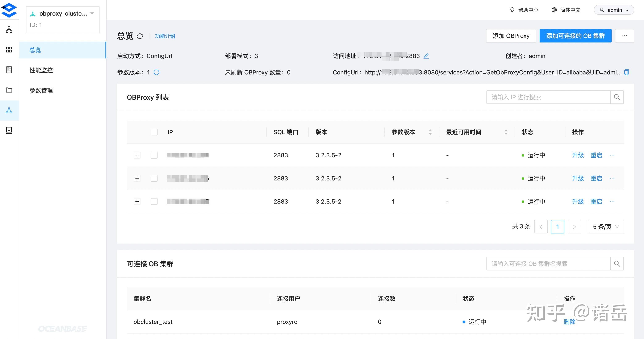Image resolution: width=644 pixels, height=339 pixels.
Task: Open the bottom system management sidebar icon
Action: (9, 130)
